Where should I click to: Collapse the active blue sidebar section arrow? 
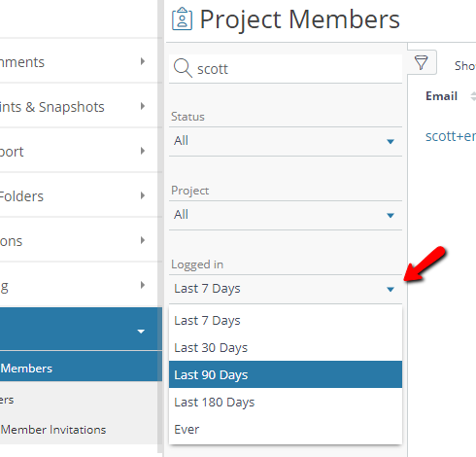[141, 332]
